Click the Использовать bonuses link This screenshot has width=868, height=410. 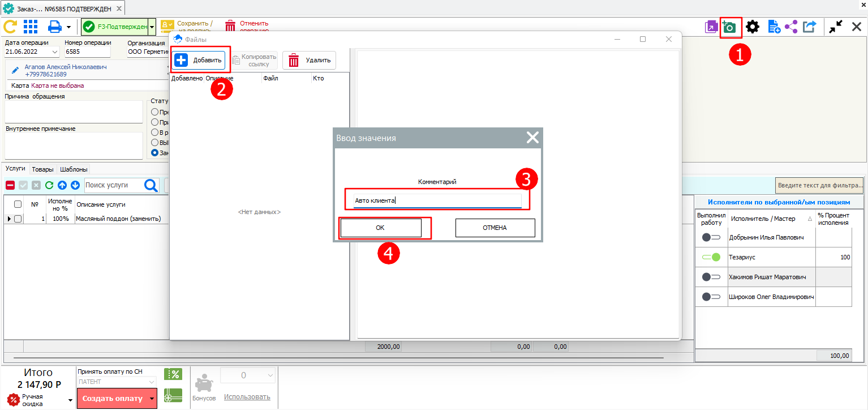pyautogui.click(x=247, y=397)
